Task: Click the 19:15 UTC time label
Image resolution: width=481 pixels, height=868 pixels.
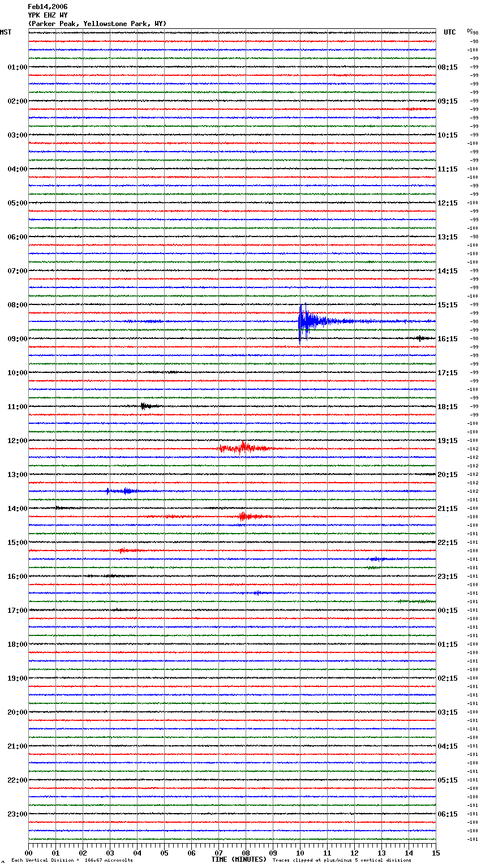Action: (448, 441)
